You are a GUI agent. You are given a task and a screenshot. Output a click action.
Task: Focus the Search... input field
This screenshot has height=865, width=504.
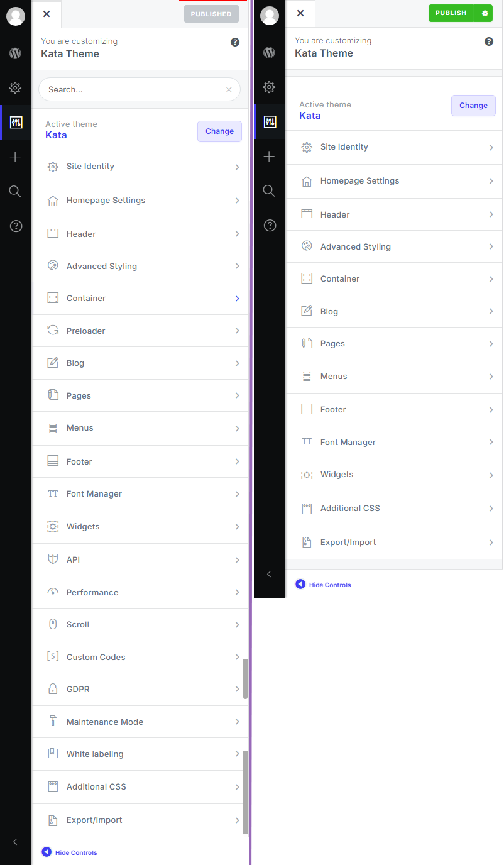click(x=132, y=90)
